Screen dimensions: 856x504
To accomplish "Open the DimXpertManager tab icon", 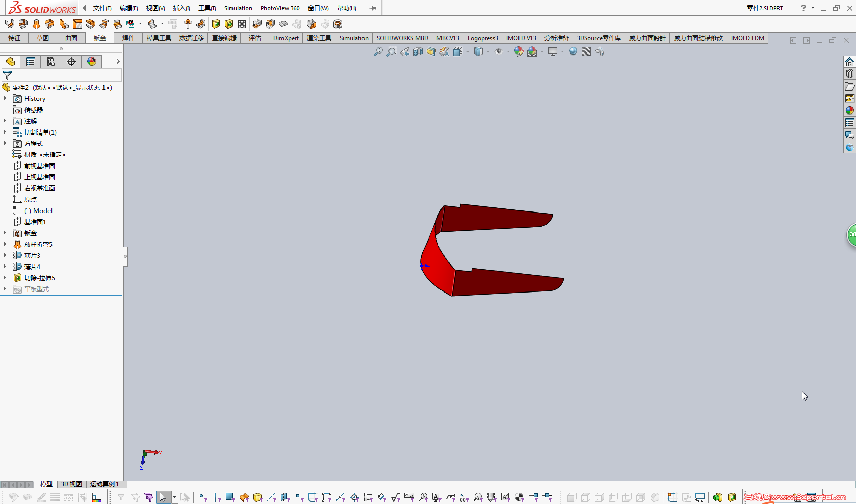I will click(x=71, y=62).
